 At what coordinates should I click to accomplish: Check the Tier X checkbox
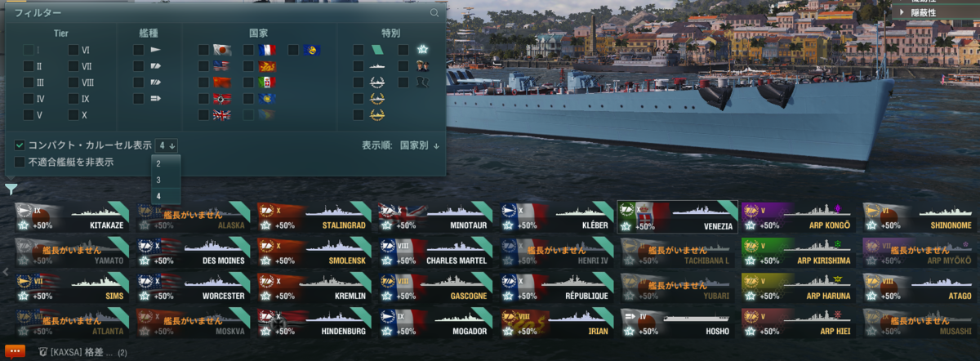point(73,115)
